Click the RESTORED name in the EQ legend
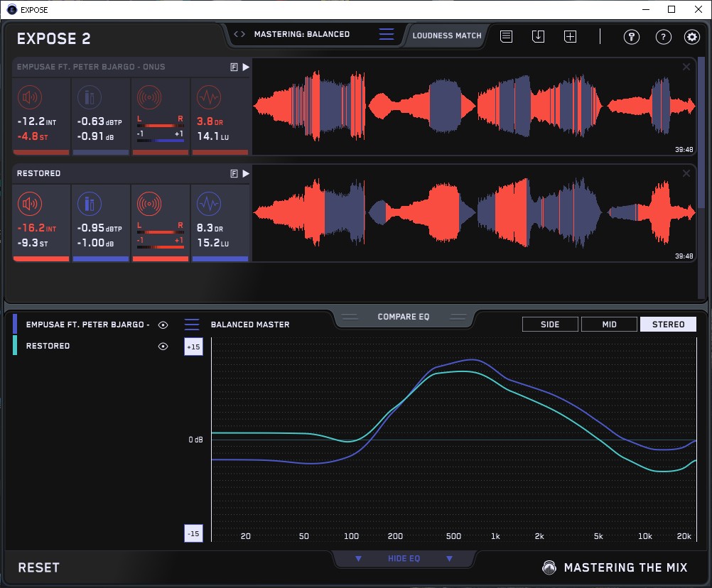712x588 pixels. (x=48, y=346)
